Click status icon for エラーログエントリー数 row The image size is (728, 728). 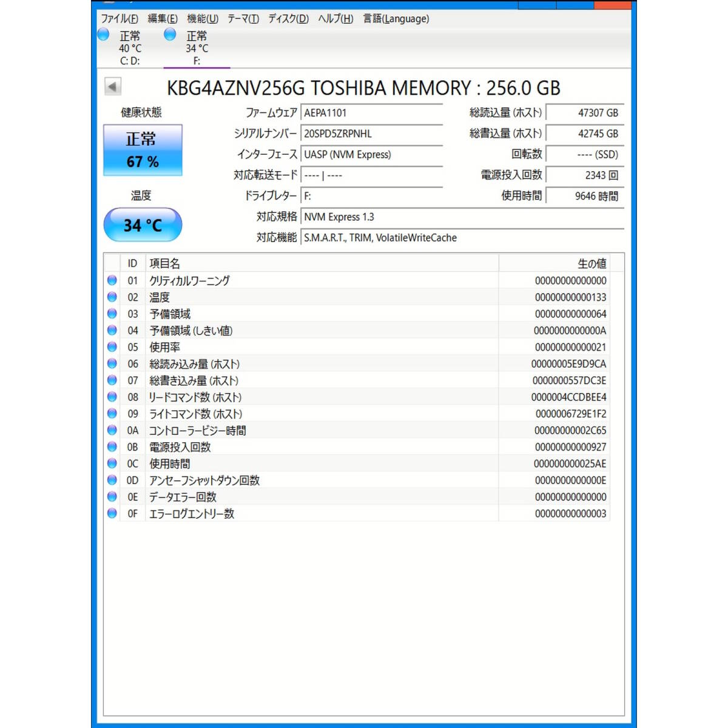(112, 513)
